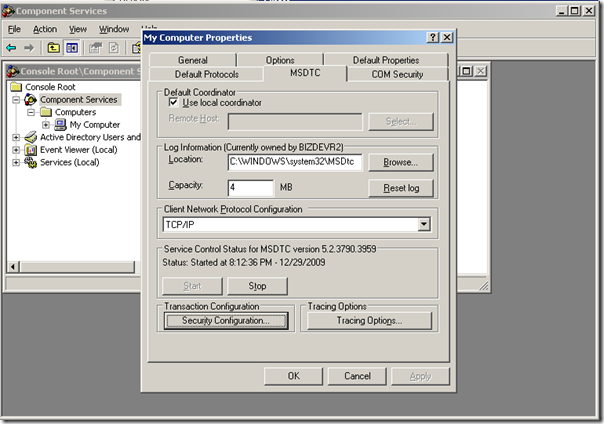Select Computers tree item label
Image resolution: width=604 pixels, height=424 pixels.
pyautogui.click(x=76, y=112)
